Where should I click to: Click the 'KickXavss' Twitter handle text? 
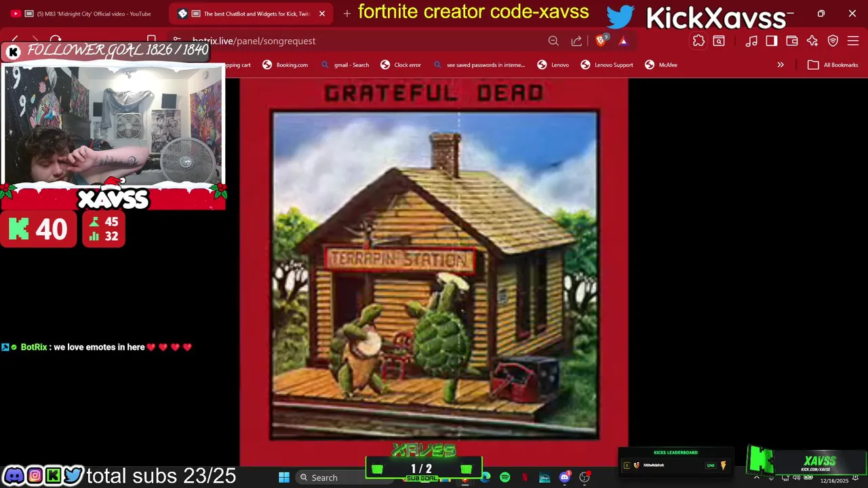click(715, 18)
